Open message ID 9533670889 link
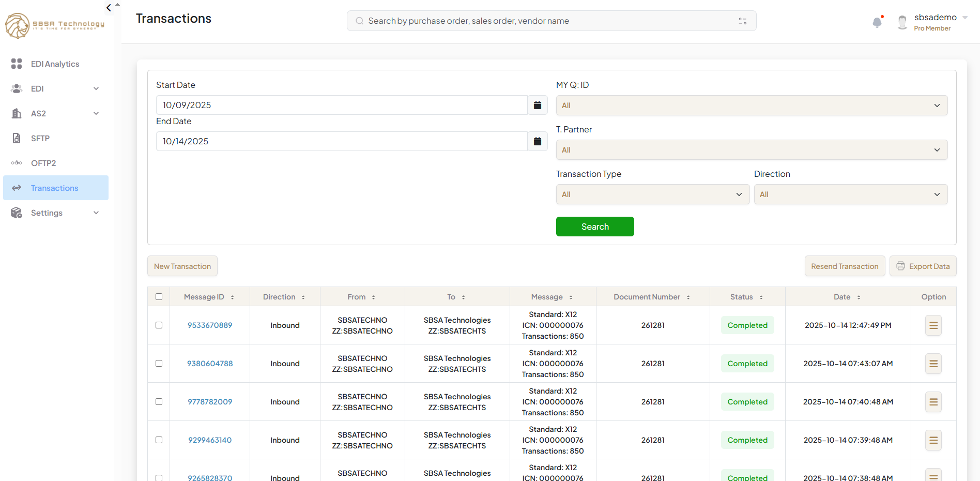 coord(210,325)
